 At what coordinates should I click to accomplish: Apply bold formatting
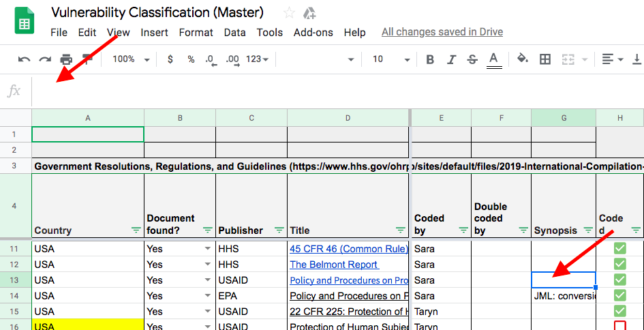tap(430, 59)
